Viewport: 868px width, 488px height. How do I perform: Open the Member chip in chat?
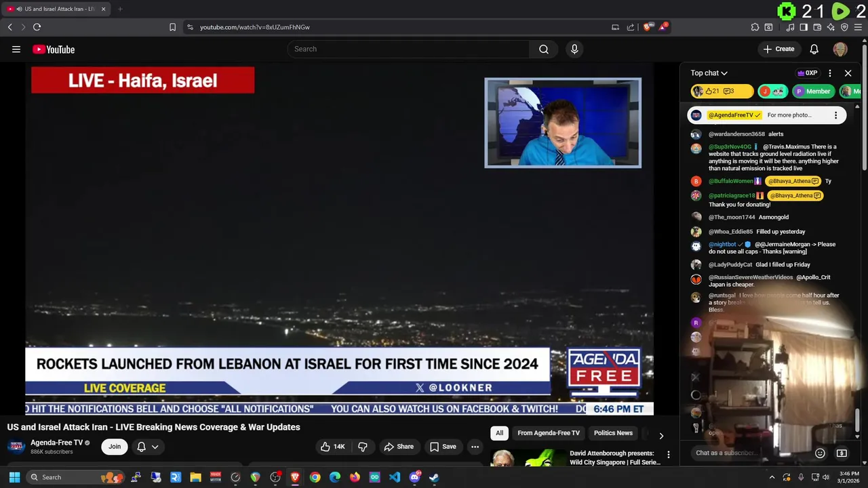tap(813, 91)
